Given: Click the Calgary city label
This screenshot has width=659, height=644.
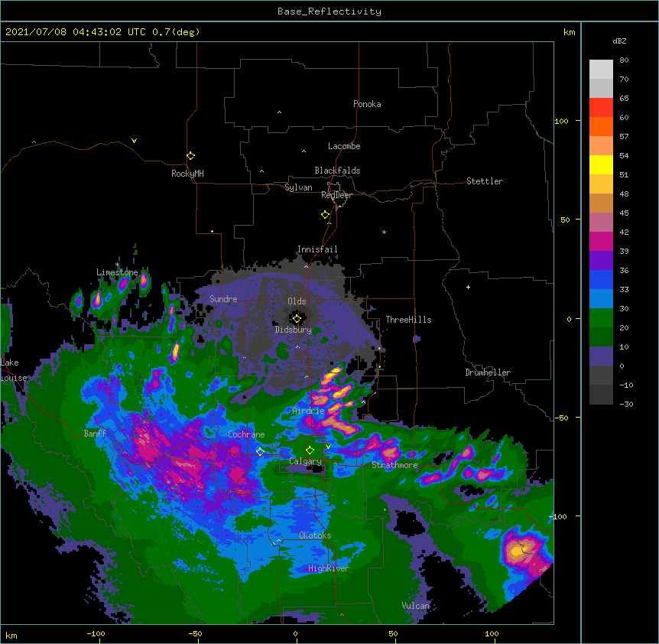Looking at the screenshot, I should coord(306,461).
